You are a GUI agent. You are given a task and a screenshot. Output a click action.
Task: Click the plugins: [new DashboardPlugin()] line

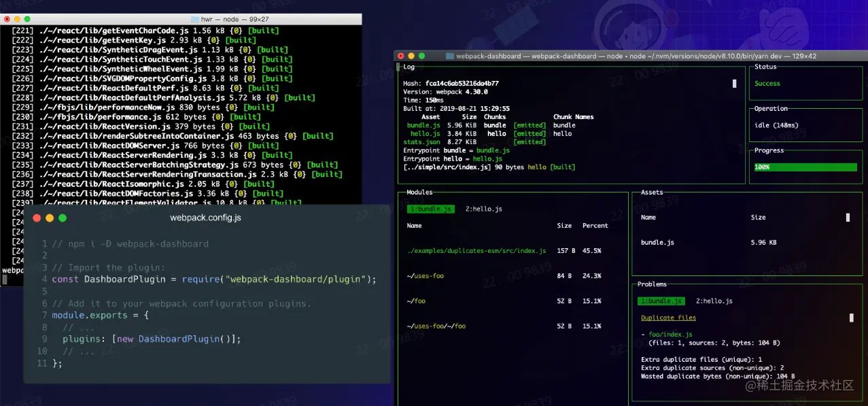tap(152, 339)
